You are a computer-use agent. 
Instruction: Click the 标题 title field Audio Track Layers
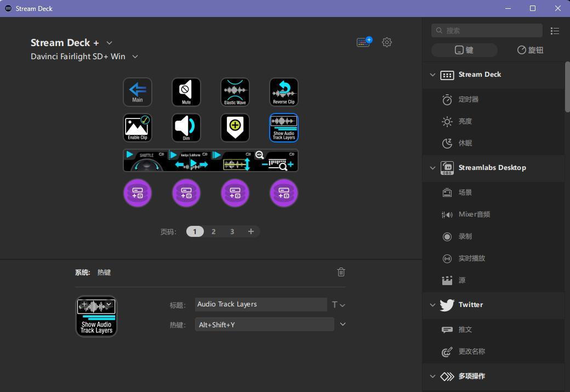point(261,304)
